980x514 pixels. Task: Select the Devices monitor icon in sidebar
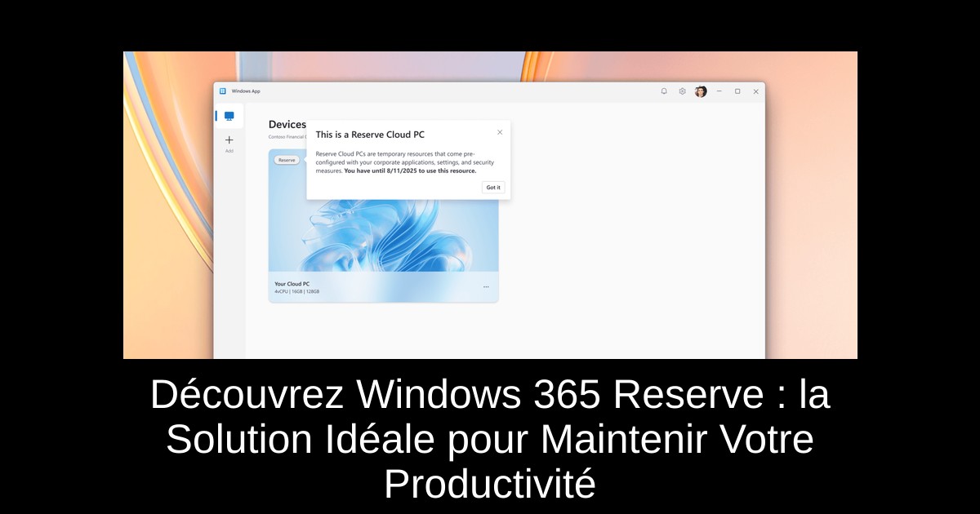[x=229, y=116]
